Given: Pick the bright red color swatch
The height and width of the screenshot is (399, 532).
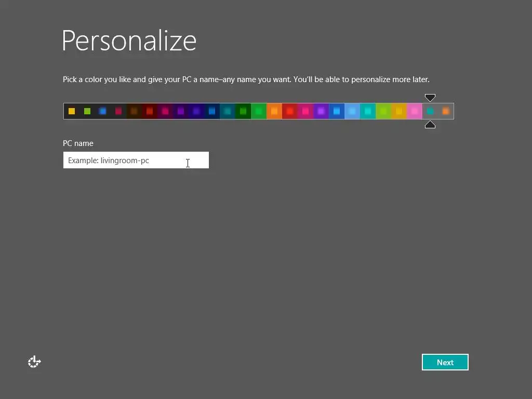Looking at the screenshot, I should coord(290,111).
